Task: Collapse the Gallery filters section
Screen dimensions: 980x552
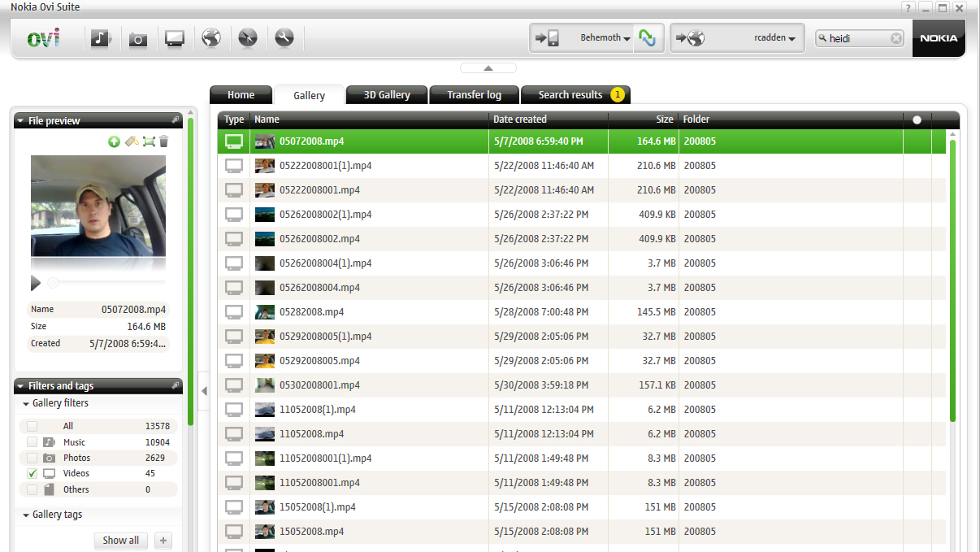Action: (26, 404)
